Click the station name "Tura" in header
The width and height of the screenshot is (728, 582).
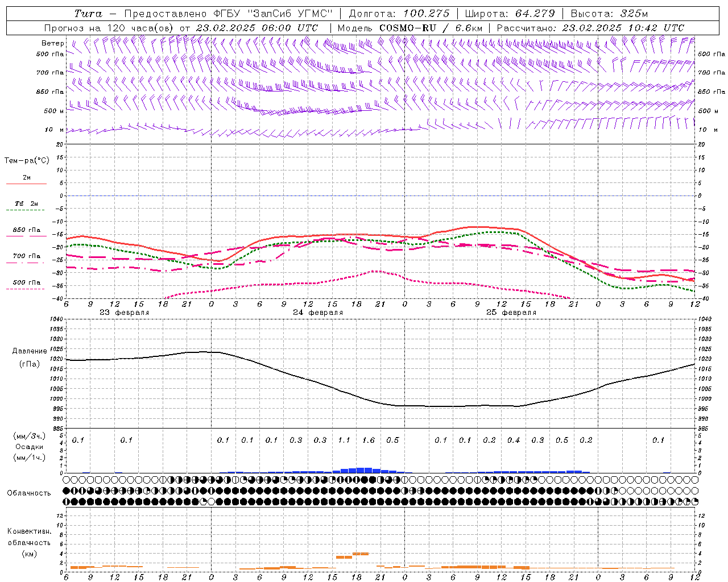click(88, 14)
